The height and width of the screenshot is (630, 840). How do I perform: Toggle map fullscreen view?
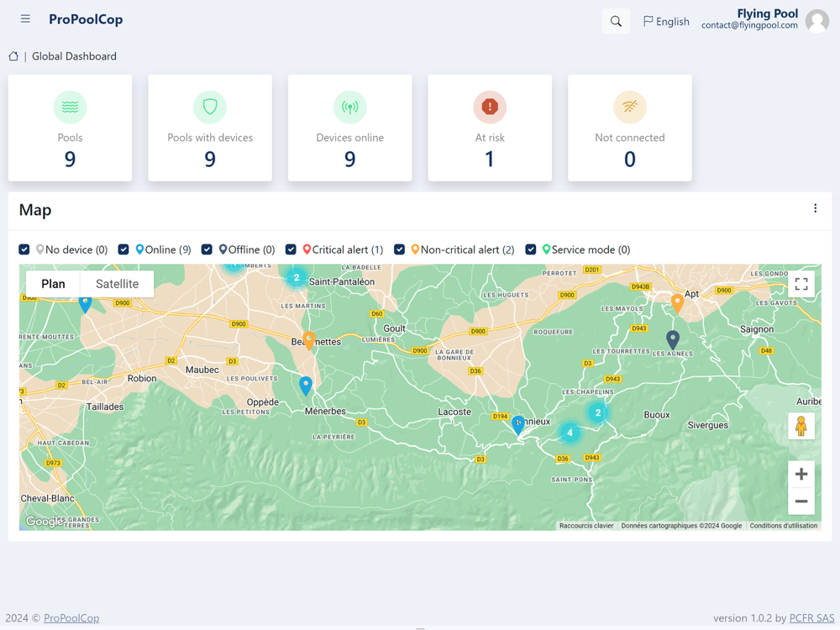801,284
